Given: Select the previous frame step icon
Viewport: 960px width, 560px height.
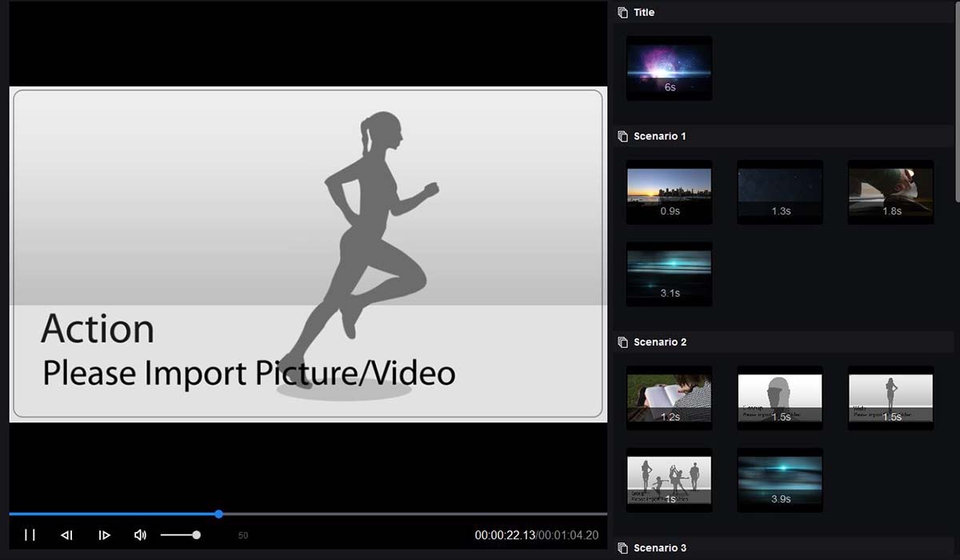Looking at the screenshot, I should pos(66,535).
